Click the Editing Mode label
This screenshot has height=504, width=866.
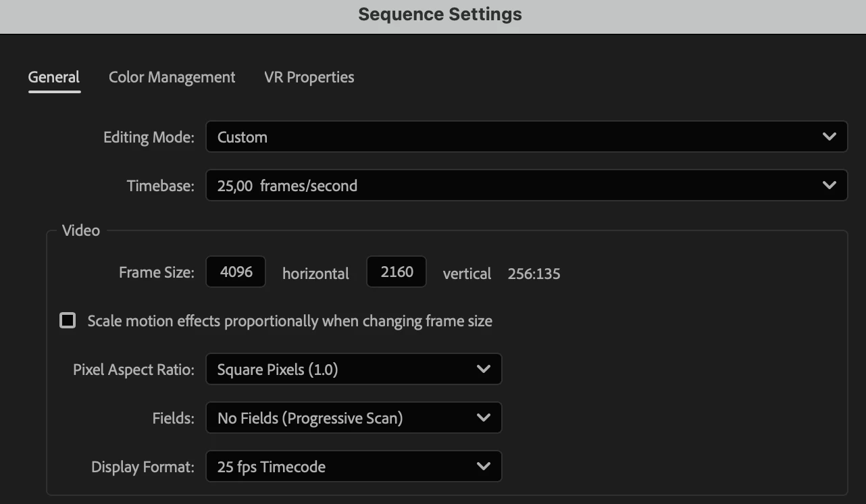coord(149,138)
